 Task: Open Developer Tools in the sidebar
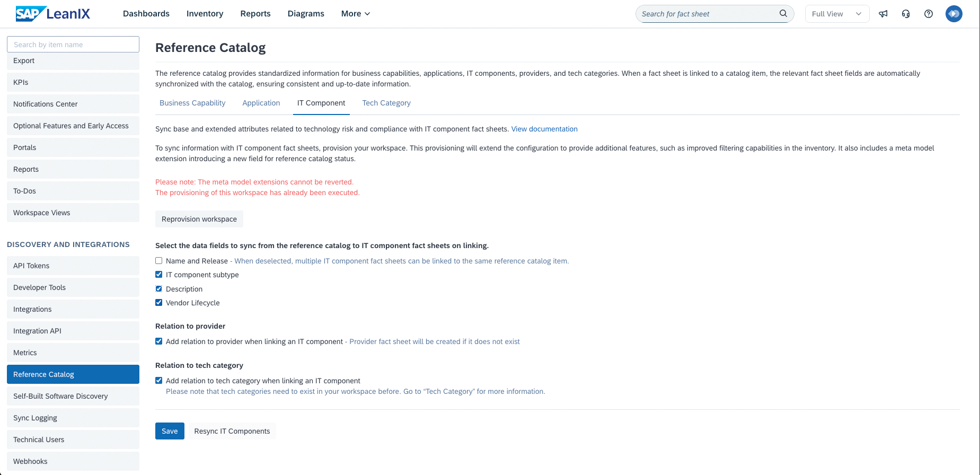tap(73, 287)
